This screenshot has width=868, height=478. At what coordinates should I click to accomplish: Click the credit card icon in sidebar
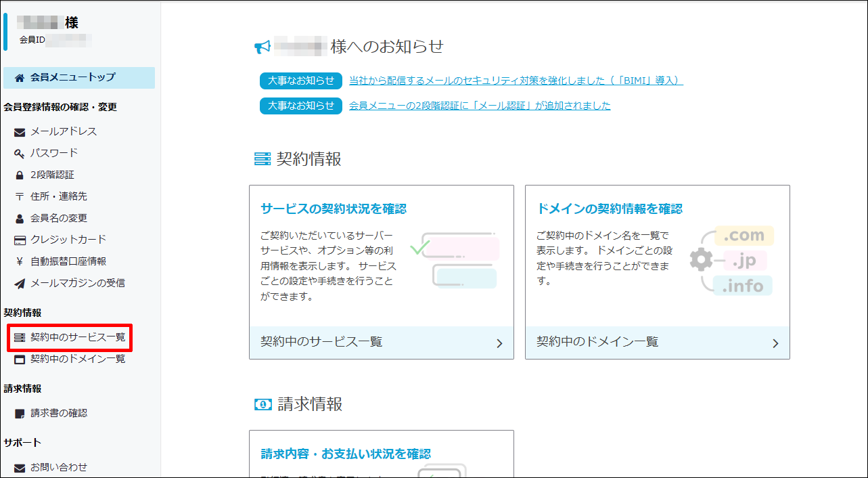[20, 240]
